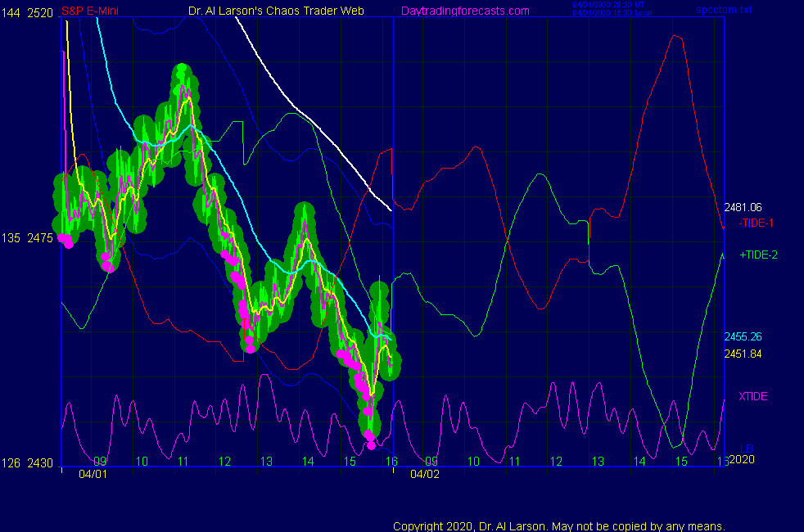Click the 'spcctom.txt' filename label
Screen dimensions: 804x532
[x=724, y=10]
